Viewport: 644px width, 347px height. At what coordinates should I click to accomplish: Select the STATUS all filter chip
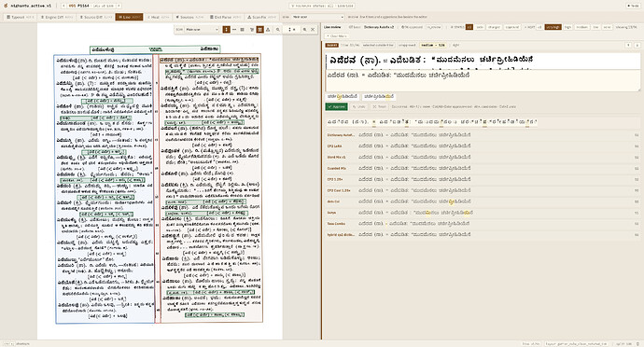(x=469, y=27)
